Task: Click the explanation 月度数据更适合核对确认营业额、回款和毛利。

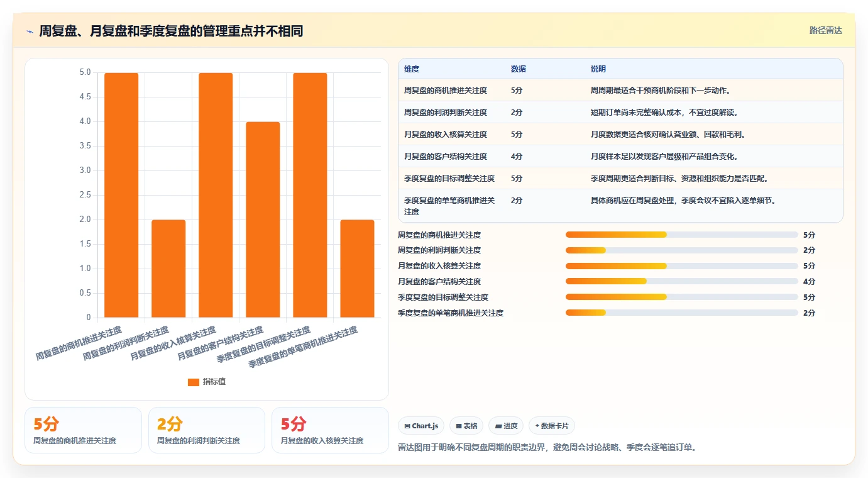Action: click(x=668, y=134)
